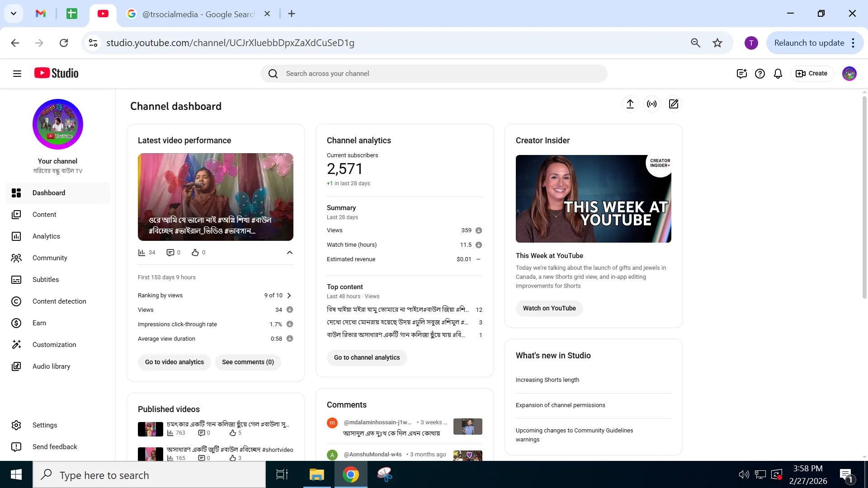Open Snipping Tool from the taskbar
Image resolution: width=868 pixels, height=488 pixels.
coord(385,474)
